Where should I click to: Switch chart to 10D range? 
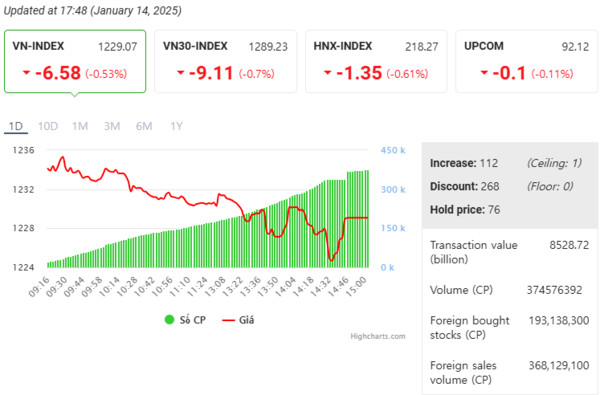pyautogui.click(x=48, y=126)
